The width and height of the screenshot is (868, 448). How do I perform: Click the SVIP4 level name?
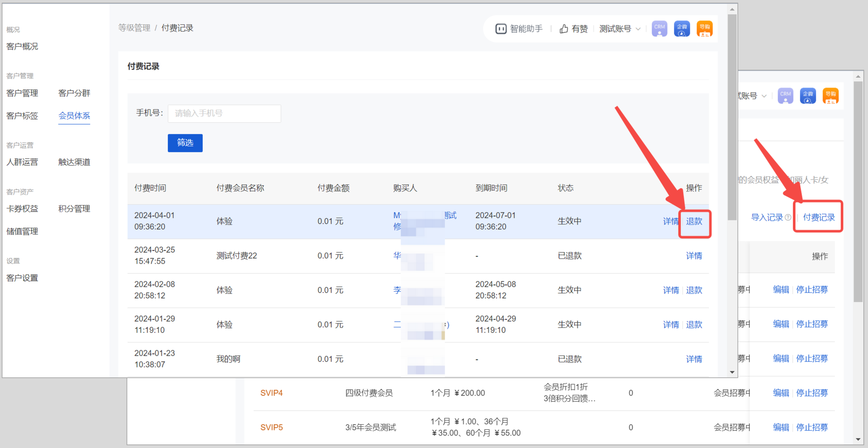click(x=272, y=393)
